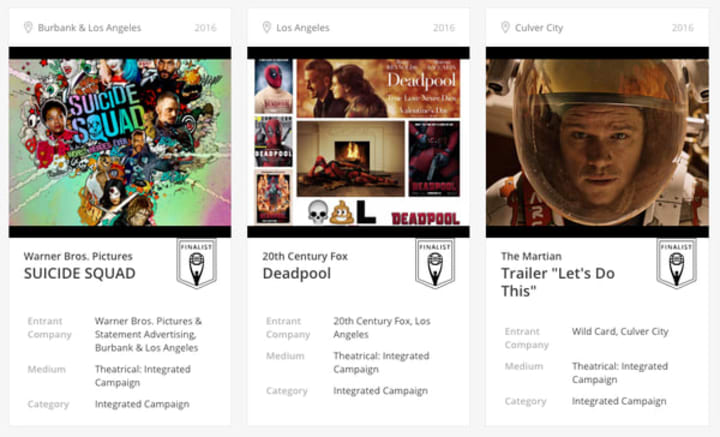
Task: Click Finalist badge on The Martian card
Action: click(x=676, y=263)
